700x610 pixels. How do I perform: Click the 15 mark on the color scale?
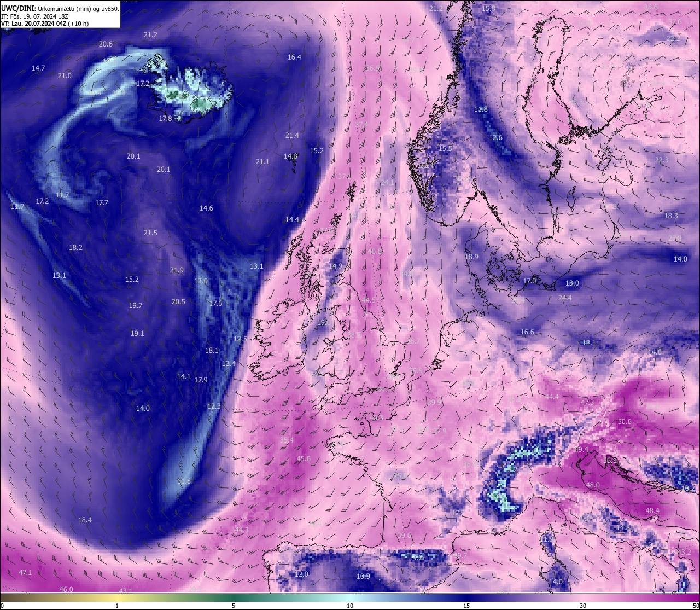tap(466, 606)
